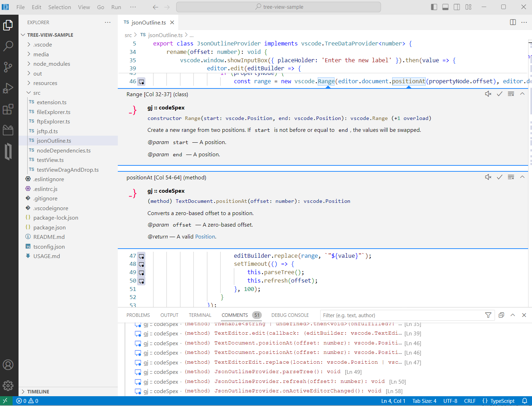Image resolution: width=532 pixels, height=406 pixels.
Task: Open Manage settings gear
Action: coord(8,386)
